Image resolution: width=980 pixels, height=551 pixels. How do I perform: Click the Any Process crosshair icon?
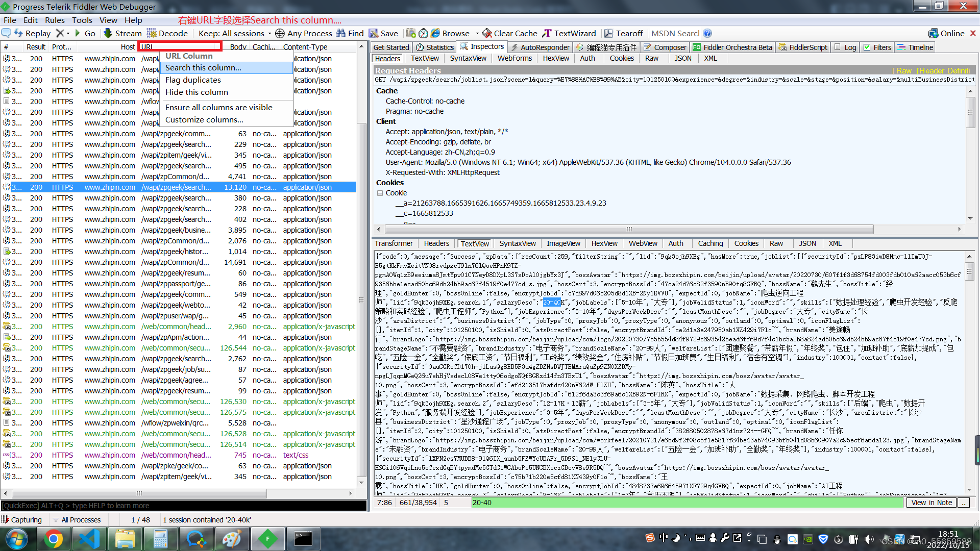[280, 33]
